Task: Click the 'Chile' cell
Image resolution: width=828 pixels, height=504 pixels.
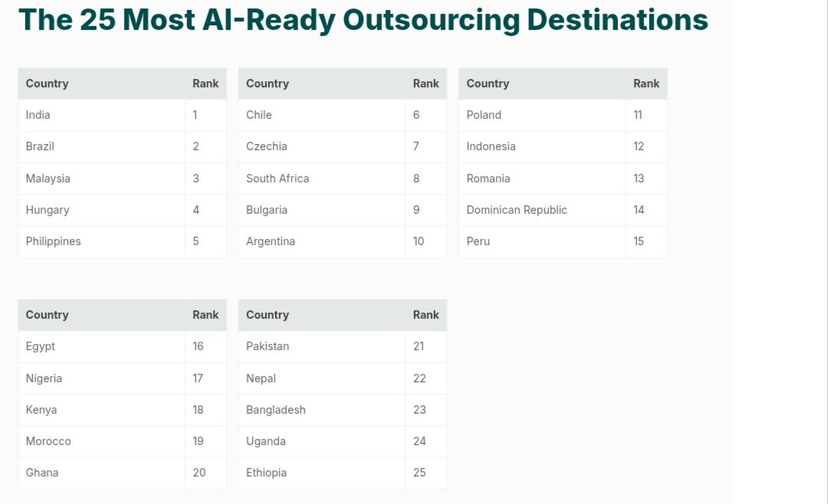Action: tap(321, 115)
